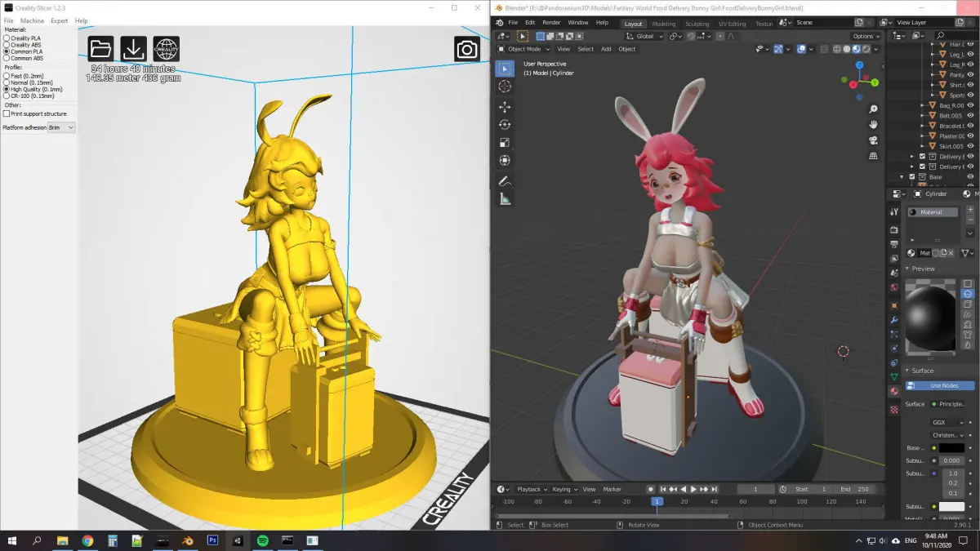The height and width of the screenshot is (551, 980).
Task: Switch to the UV Editing workspace tab
Action: pos(732,24)
